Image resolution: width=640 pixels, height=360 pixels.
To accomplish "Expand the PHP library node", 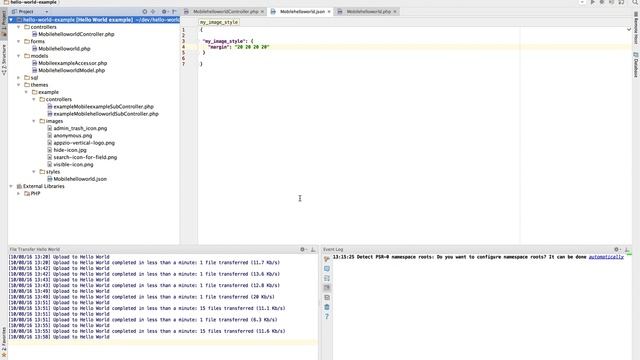I will pos(18,193).
